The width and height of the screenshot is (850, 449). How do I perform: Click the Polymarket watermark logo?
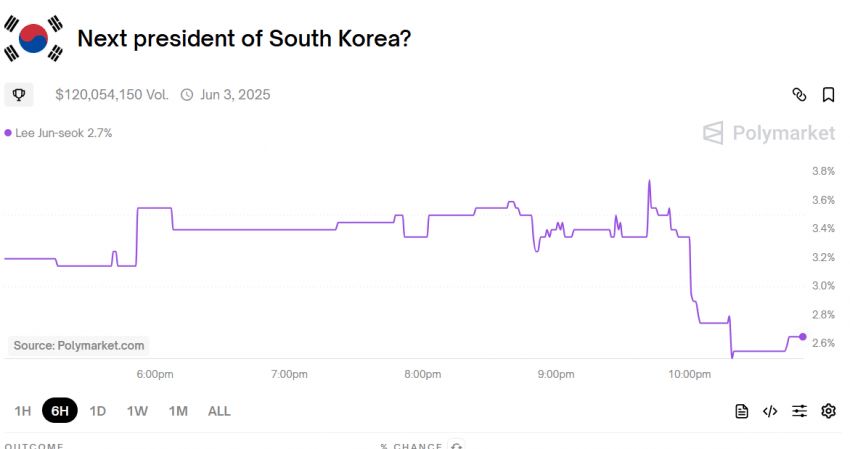769,133
